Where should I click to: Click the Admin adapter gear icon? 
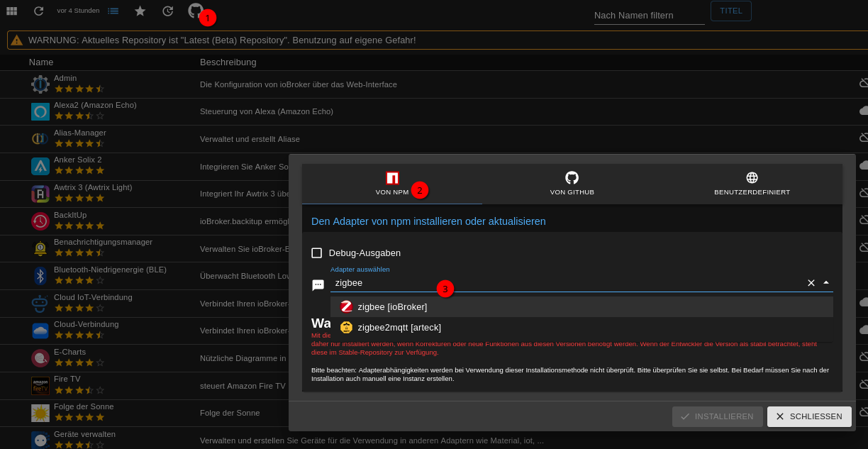pyautogui.click(x=40, y=84)
